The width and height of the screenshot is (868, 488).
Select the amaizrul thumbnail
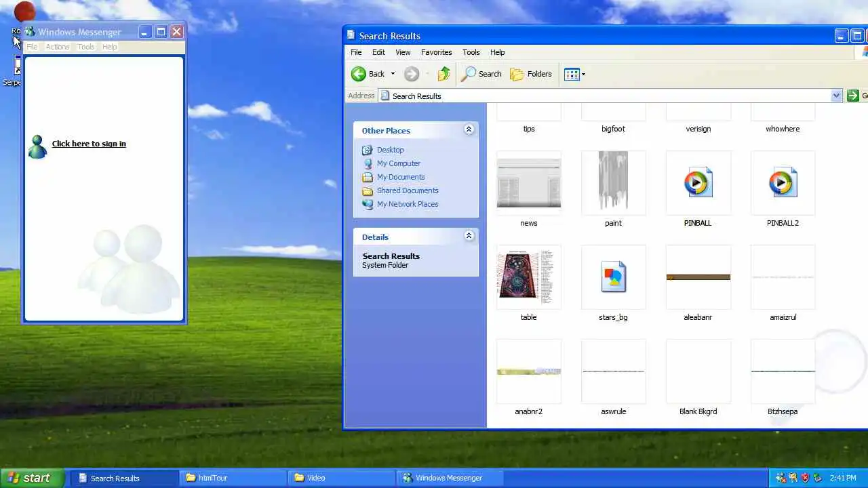click(x=783, y=277)
